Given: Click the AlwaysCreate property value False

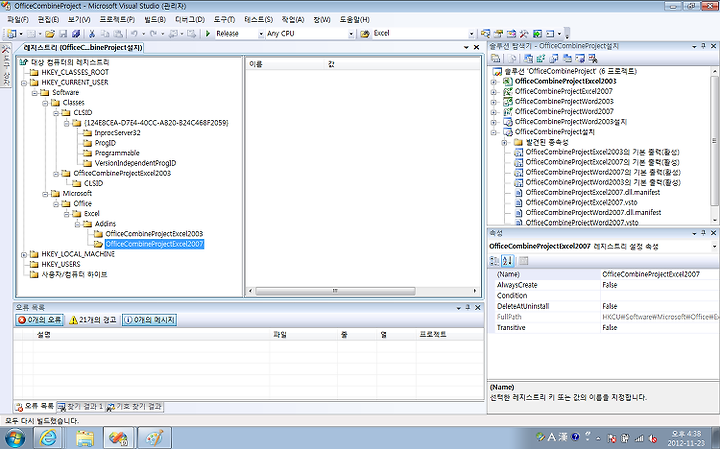Looking at the screenshot, I should (x=659, y=285).
